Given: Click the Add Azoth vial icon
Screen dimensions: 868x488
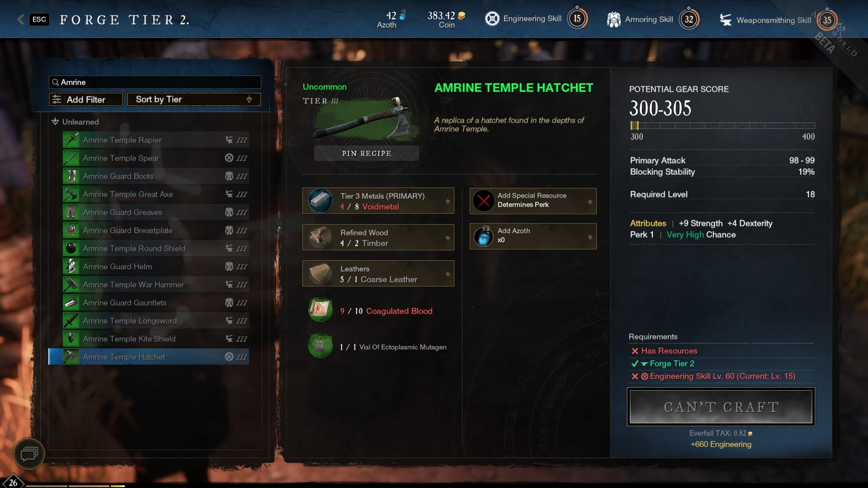Looking at the screenshot, I should click(483, 236).
